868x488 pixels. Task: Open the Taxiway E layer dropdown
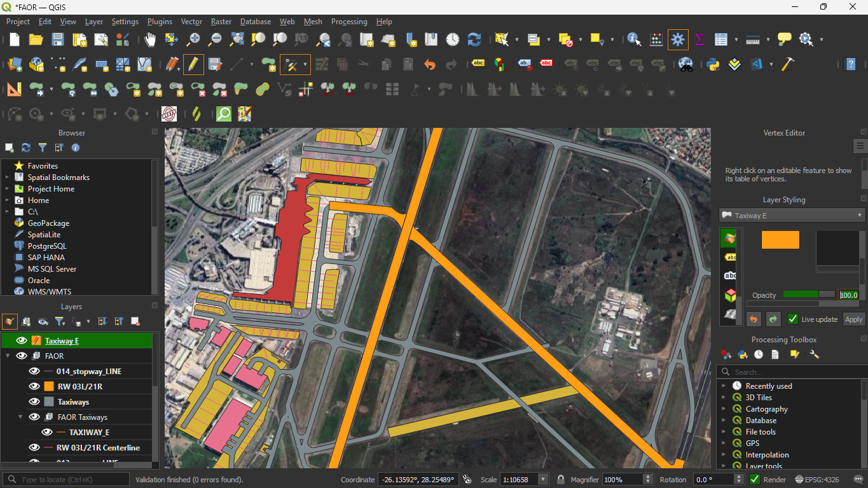click(792, 216)
